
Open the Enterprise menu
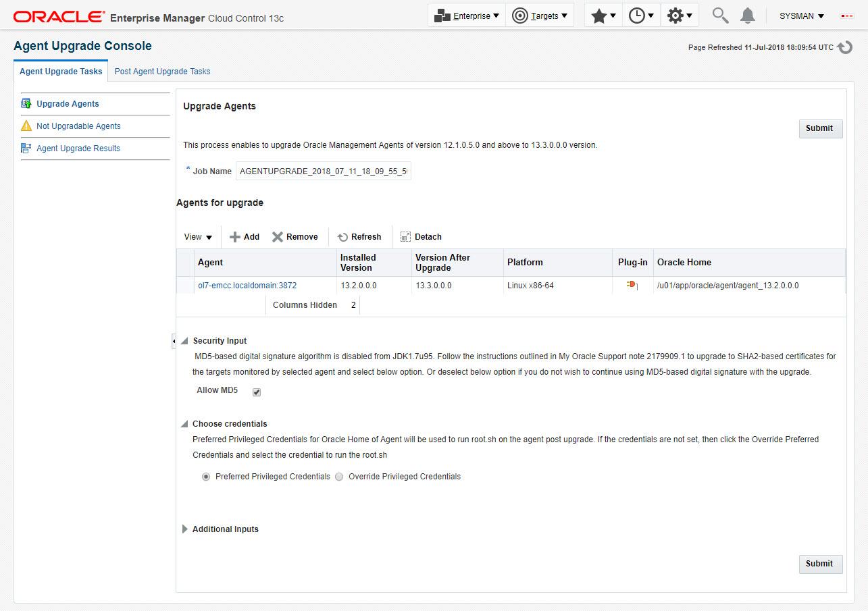[x=467, y=16]
